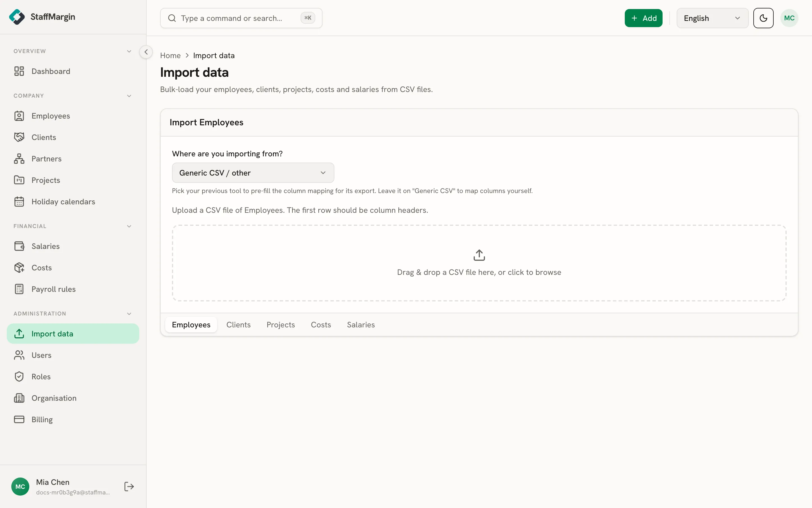Click the Costs package icon

pyautogui.click(x=19, y=268)
